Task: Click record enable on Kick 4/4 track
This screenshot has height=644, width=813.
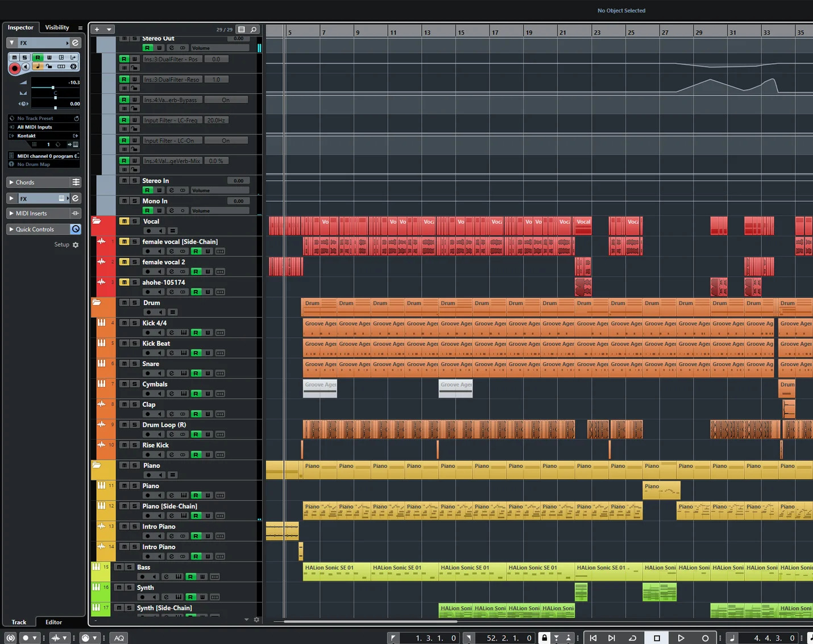Action: tap(148, 333)
